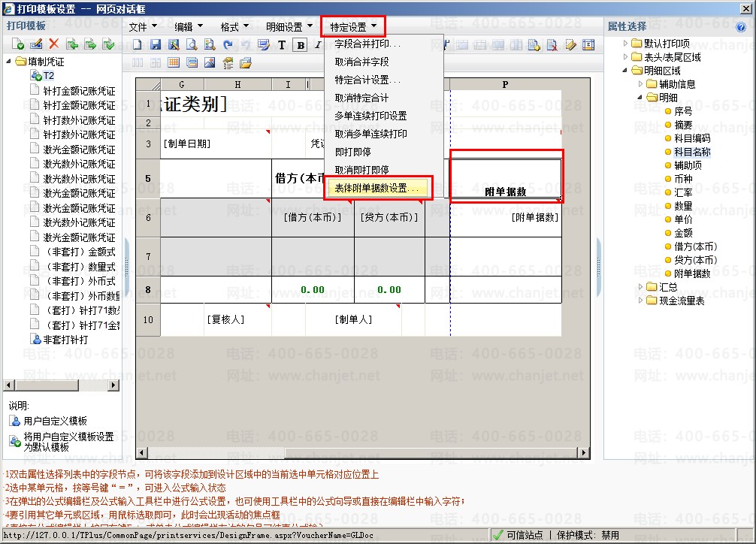The image size is (756, 544).
Task: Select 字段合并打印 from the dropdown menu
Action: [x=367, y=44]
